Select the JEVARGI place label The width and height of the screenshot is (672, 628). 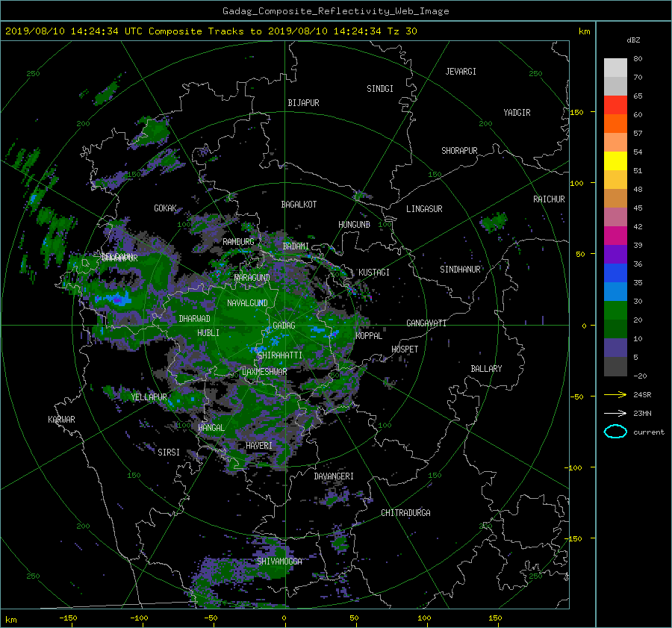pyautogui.click(x=461, y=72)
